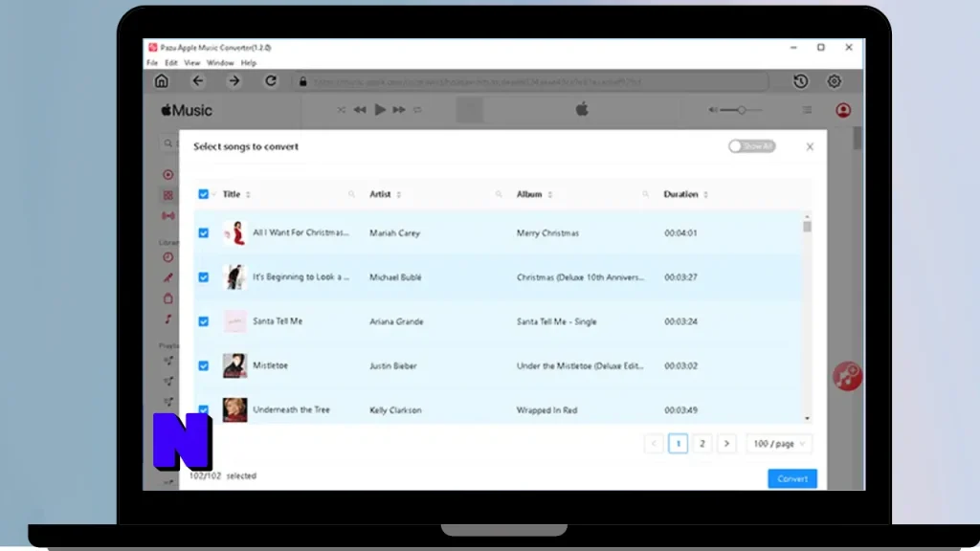Open Songs in the library sidebar
Screen dimensions: 980x551
point(168,320)
